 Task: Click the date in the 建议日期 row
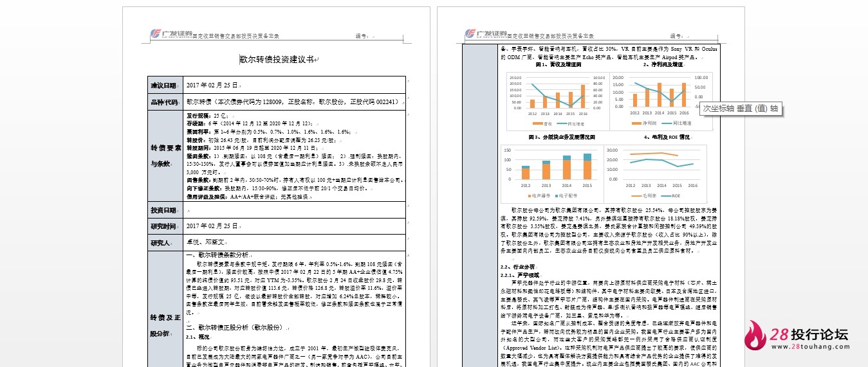pyautogui.click(x=212, y=85)
